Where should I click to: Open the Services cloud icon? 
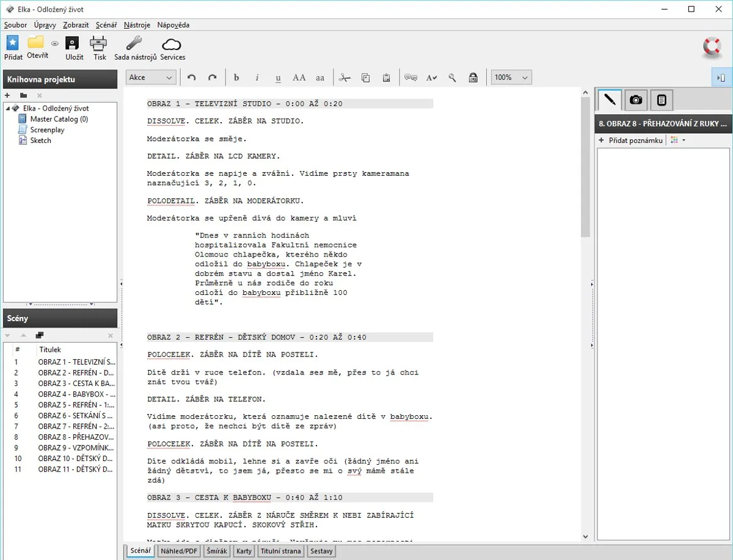point(172,44)
